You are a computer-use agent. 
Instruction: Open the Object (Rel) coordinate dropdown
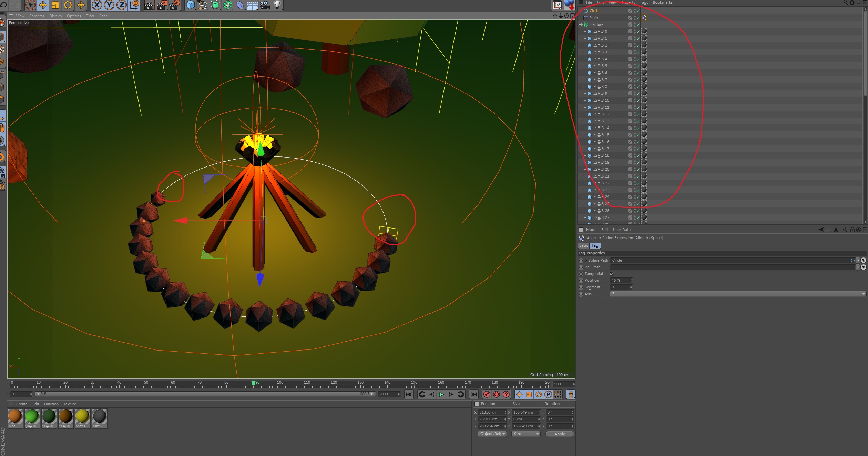(492, 434)
